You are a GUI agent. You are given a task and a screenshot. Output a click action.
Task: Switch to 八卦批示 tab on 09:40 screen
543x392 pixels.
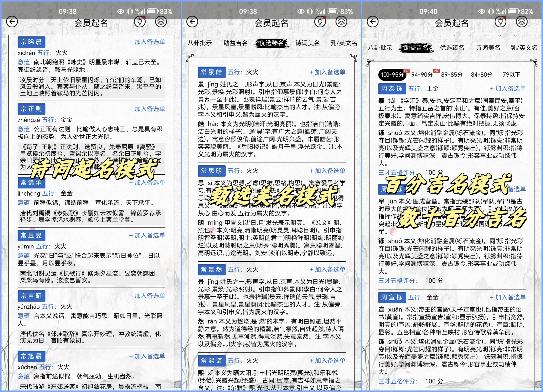click(380, 48)
